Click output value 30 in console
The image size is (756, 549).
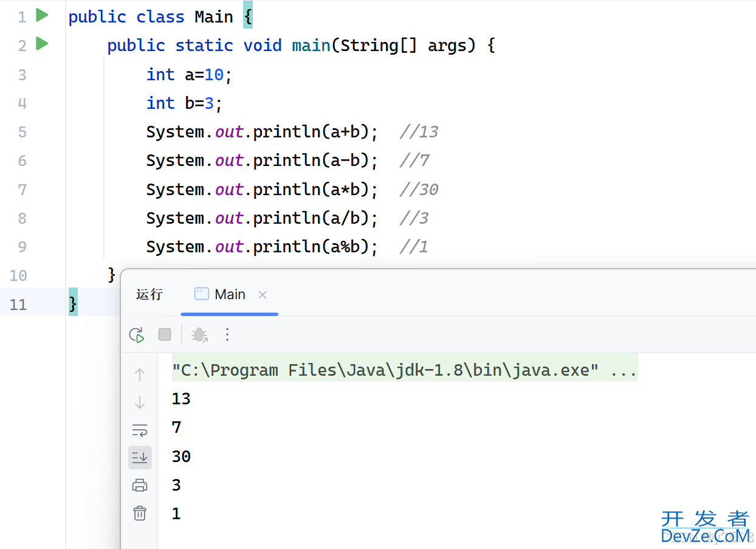[181, 456]
